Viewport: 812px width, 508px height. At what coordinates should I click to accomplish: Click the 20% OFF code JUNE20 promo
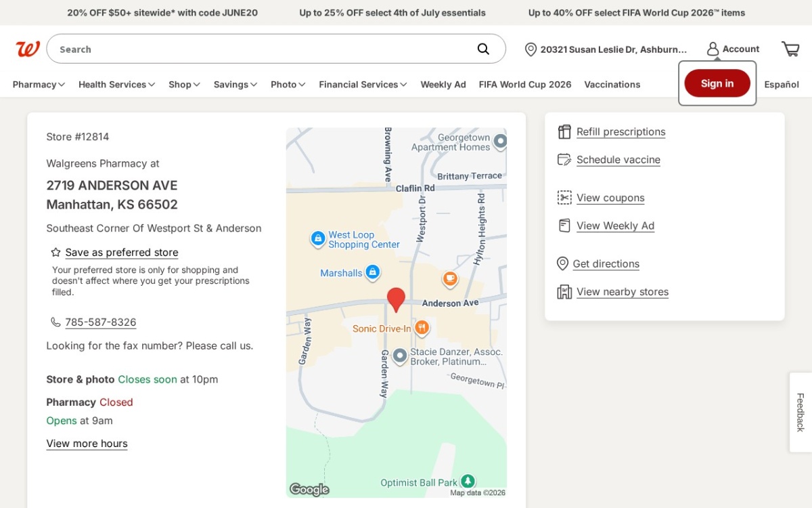click(x=162, y=12)
